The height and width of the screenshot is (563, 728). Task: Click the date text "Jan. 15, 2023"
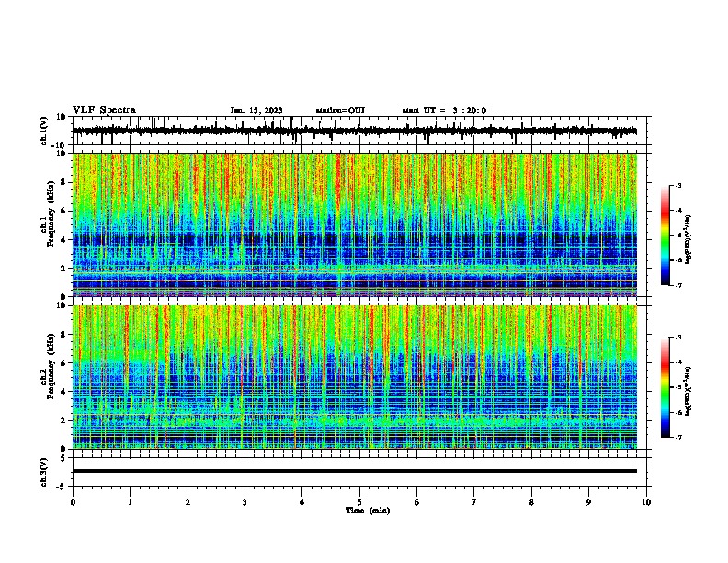pyautogui.click(x=256, y=110)
